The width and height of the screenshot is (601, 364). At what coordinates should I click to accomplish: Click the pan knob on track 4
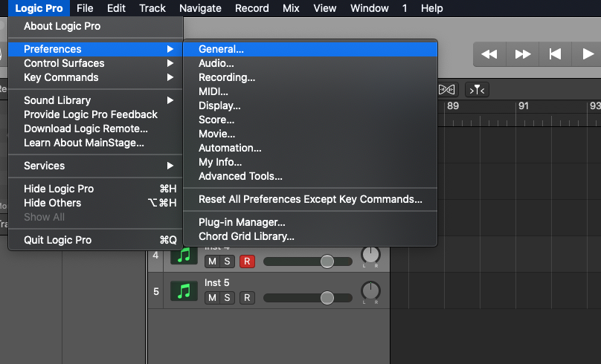tap(370, 255)
